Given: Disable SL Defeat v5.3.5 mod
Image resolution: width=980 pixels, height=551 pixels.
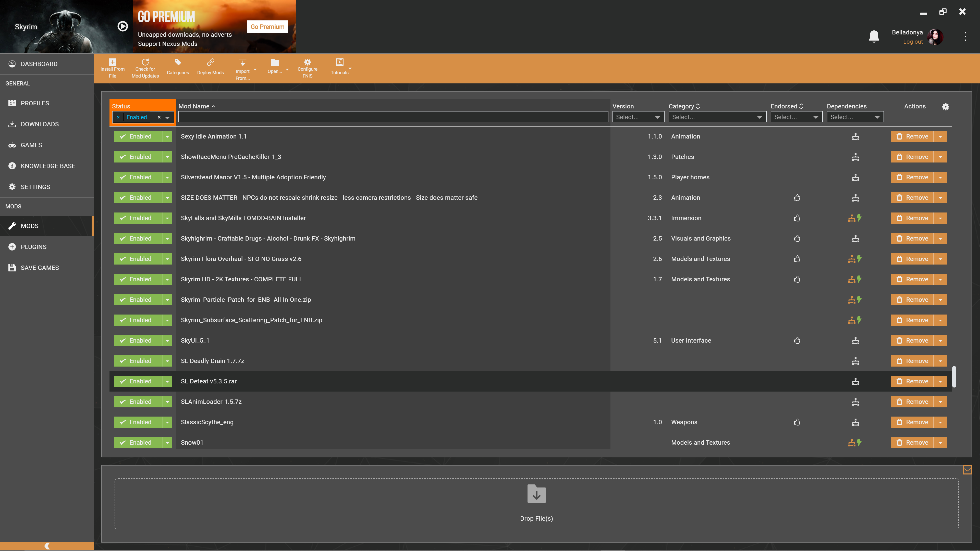Looking at the screenshot, I should [138, 381].
